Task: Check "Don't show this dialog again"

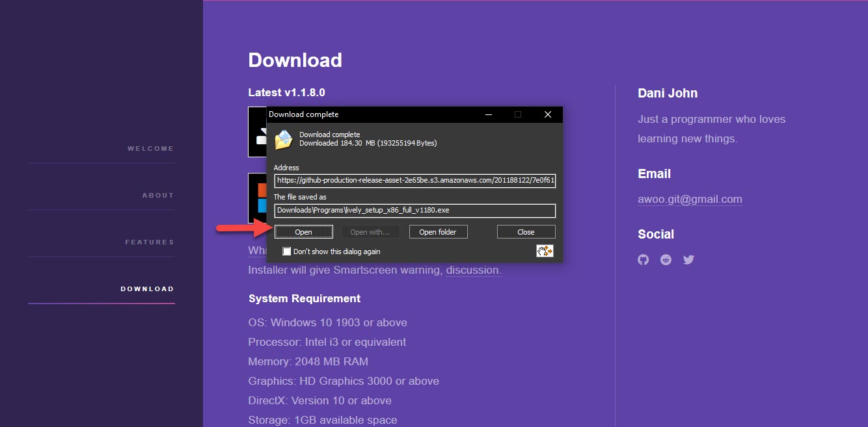Action: coord(287,252)
